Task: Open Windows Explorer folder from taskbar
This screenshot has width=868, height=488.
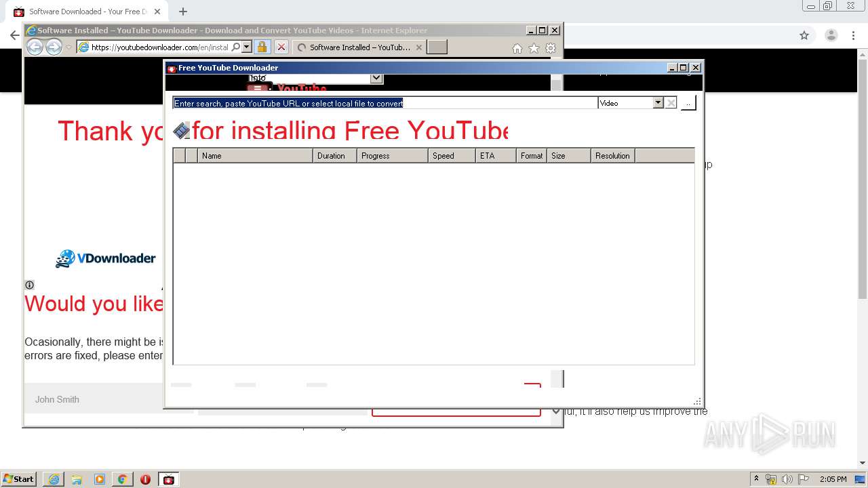Action: tap(77, 479)
